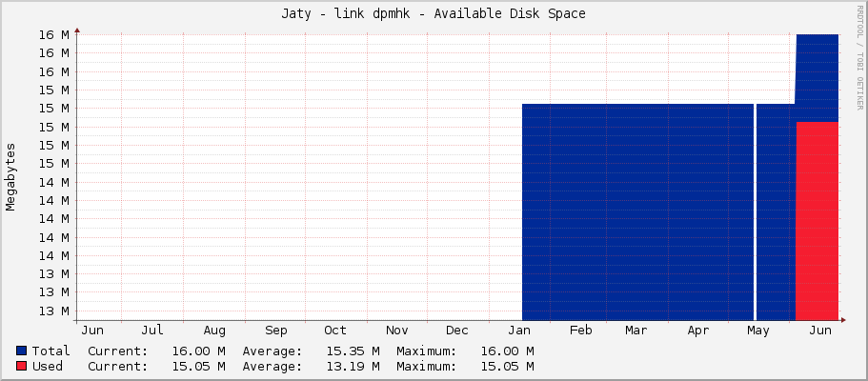
Task: Click the 'Feb' month label on the x-axis
Action: tap(580, 331)
